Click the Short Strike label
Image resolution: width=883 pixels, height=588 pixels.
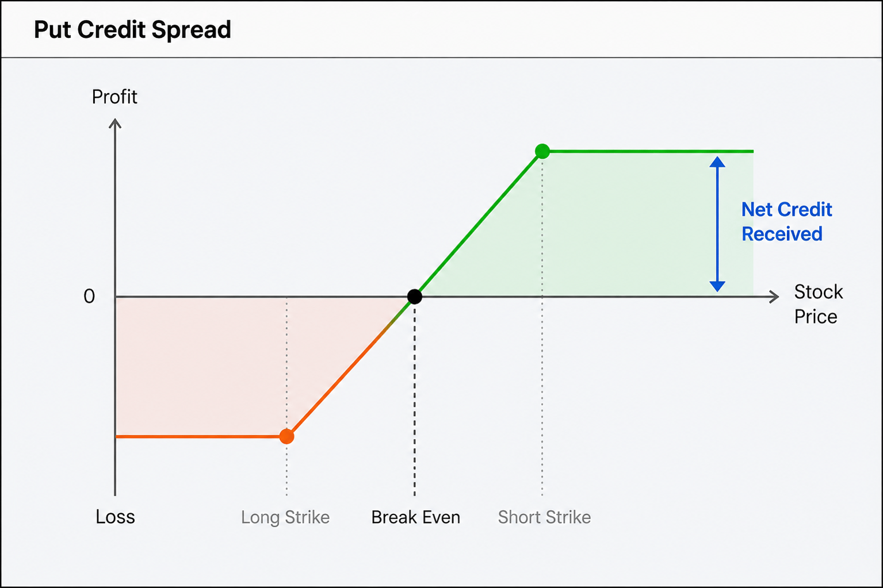[544, 517]
